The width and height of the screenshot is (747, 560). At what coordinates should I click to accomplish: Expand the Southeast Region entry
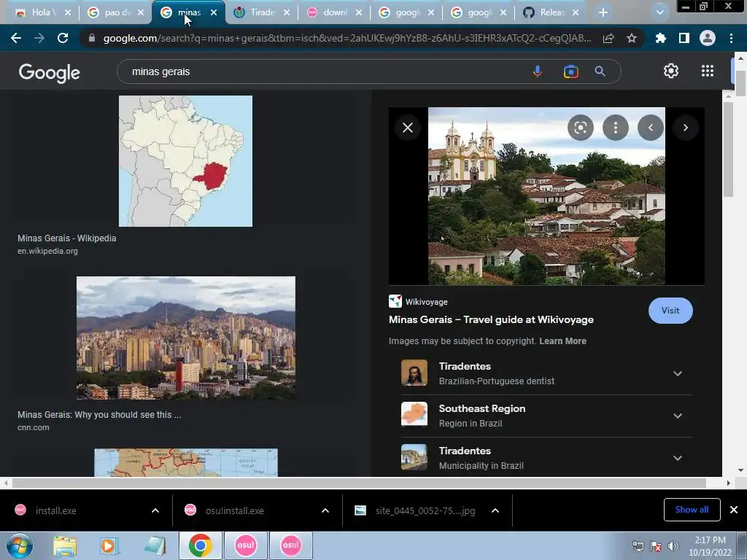678,416
